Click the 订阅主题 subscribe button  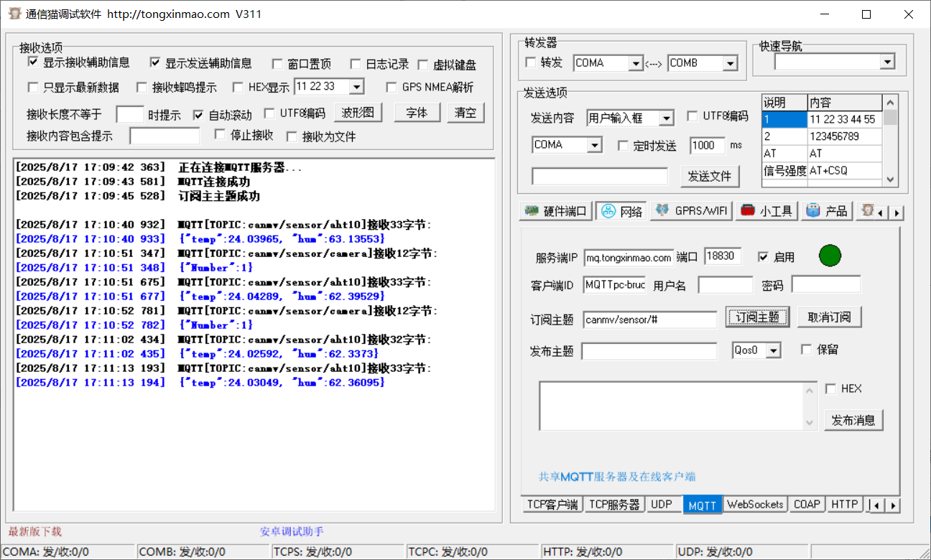tap(758, 317)
